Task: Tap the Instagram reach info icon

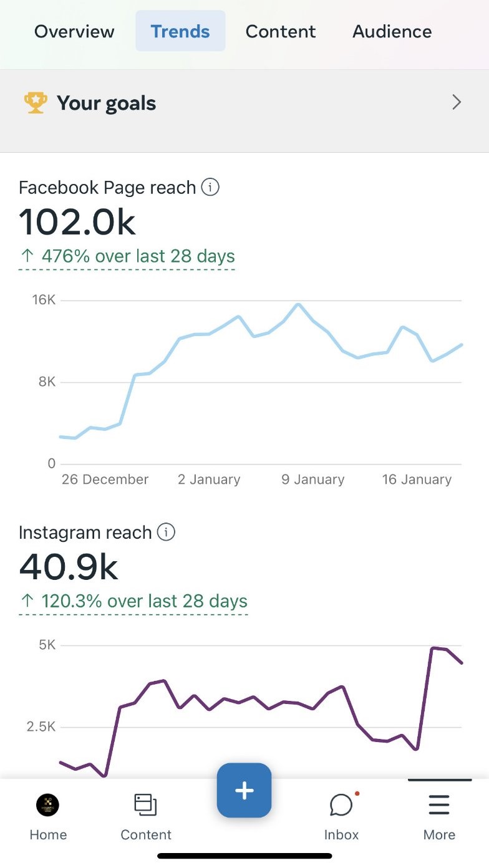Action: click(166, 532)
